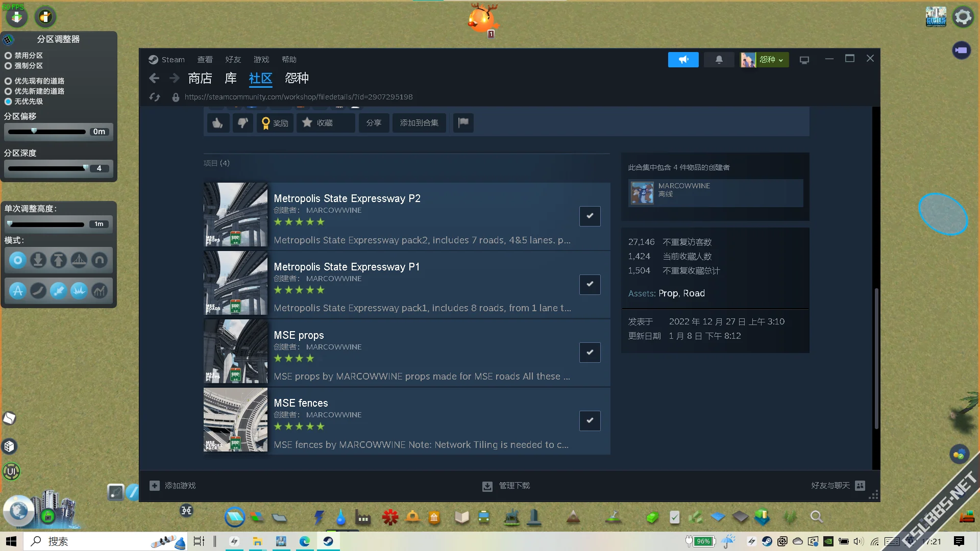Open the Steam menu
Screen dimensions: 980x551
167,60
